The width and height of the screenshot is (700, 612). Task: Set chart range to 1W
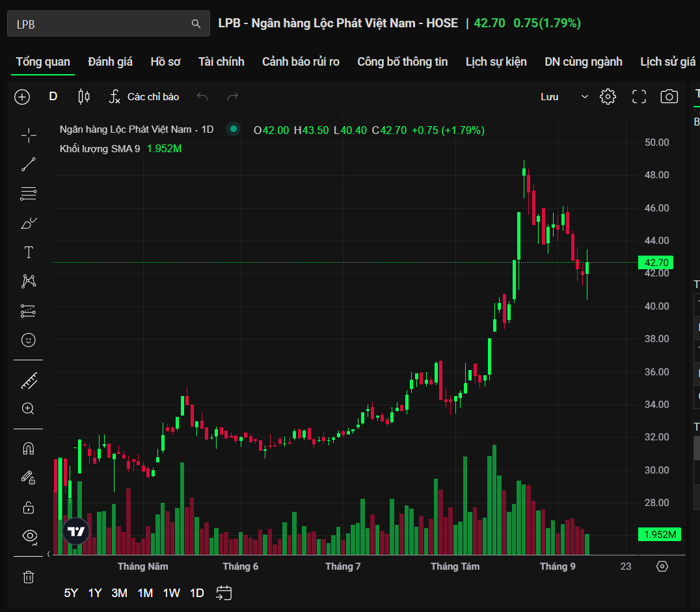tap(172, 592)
